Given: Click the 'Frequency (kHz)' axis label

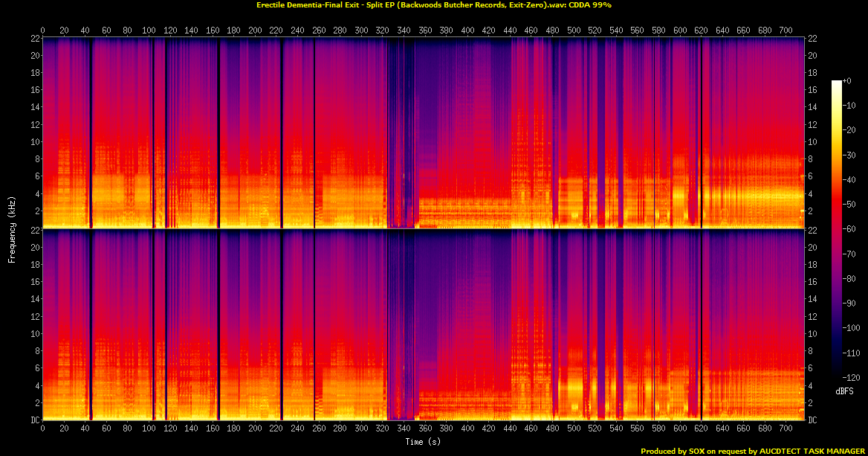Looking at the screenshot, I should point(12,229).
